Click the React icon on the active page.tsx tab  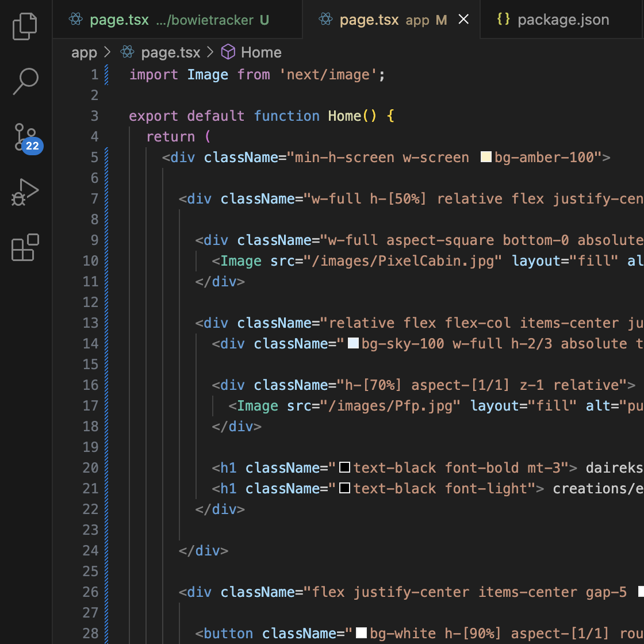325,20
